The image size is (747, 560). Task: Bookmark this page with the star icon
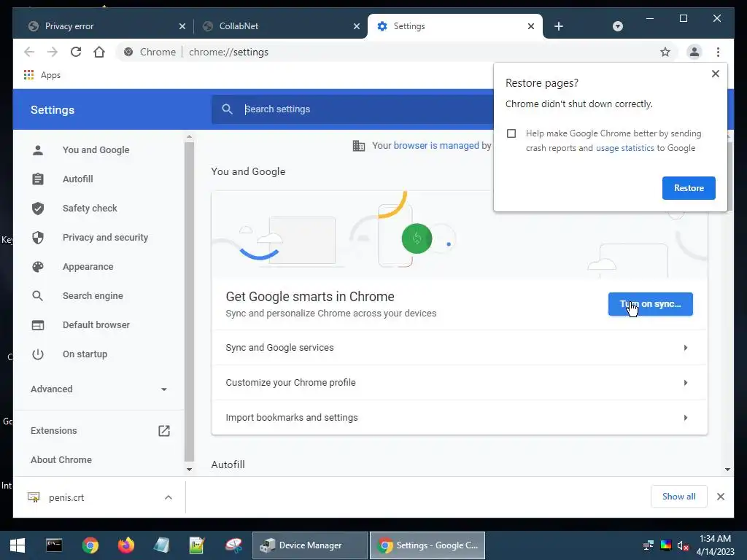(665, 52)
